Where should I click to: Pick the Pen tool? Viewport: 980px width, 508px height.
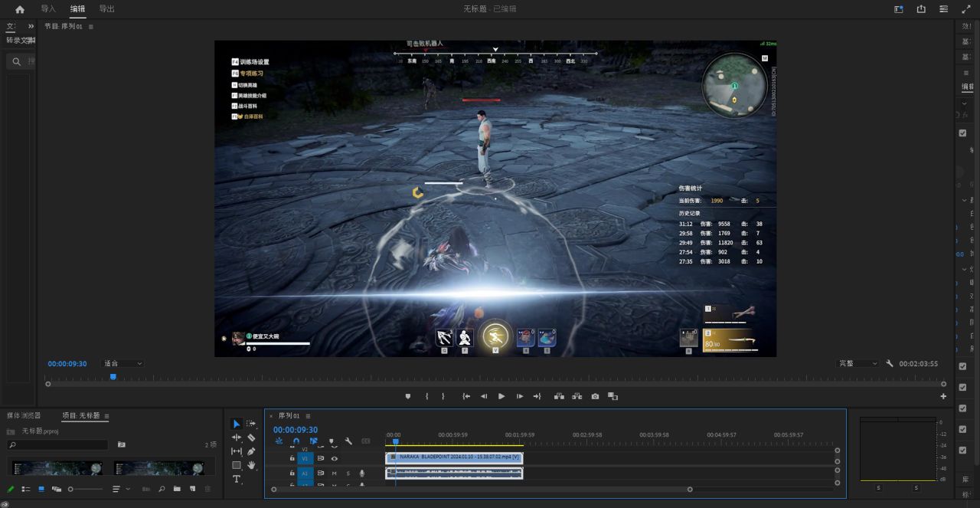pos(251,451)
